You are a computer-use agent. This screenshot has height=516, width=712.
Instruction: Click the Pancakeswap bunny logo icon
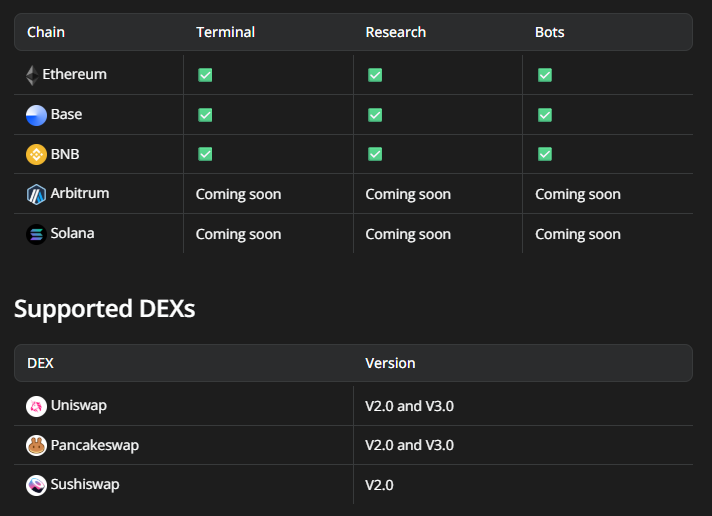coord(36,445)
